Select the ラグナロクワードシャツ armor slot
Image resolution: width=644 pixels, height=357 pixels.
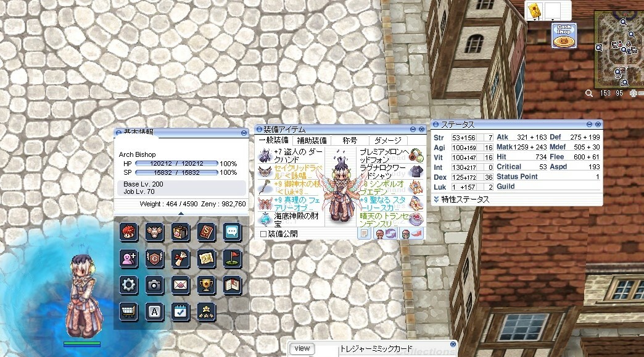392,172
